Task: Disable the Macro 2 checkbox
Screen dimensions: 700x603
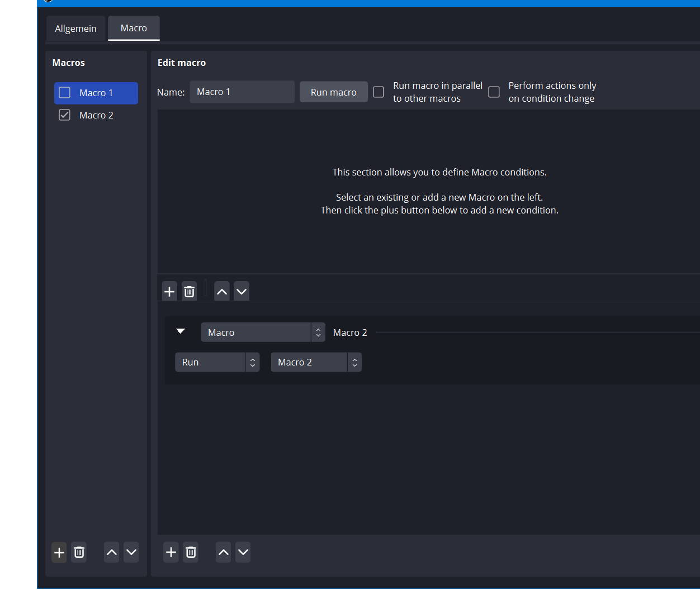Action: click(x=64, y=115)
